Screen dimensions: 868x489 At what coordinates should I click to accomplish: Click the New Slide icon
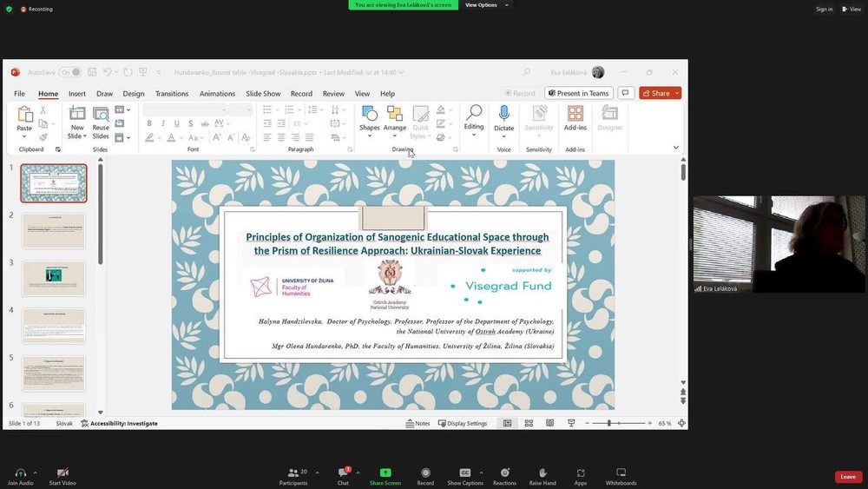pyautogui.click(x=77, y=114)
